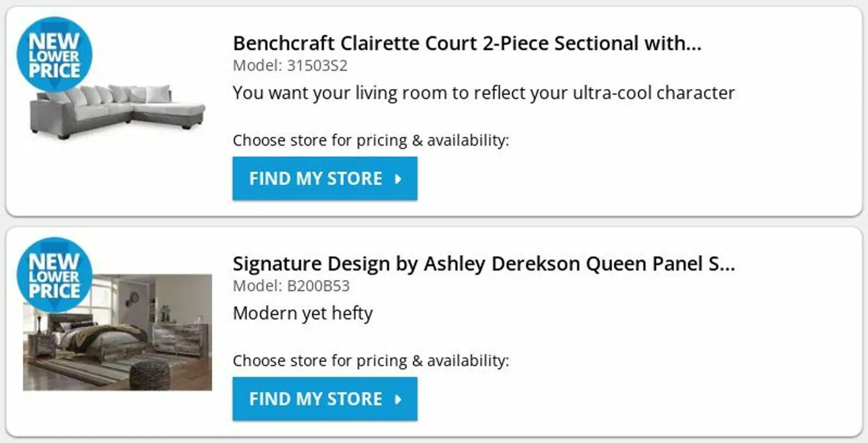Select the Model: 31503S2 text
This screenshot has height=443, width=868.
pyautogui.click(x=290, y=66)
